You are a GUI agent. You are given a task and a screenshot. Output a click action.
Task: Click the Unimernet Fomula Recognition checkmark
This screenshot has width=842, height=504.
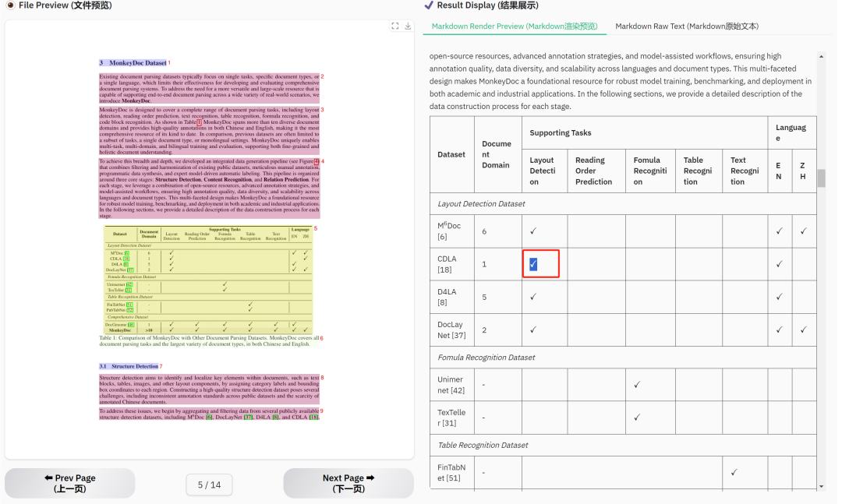click(637, 384)
